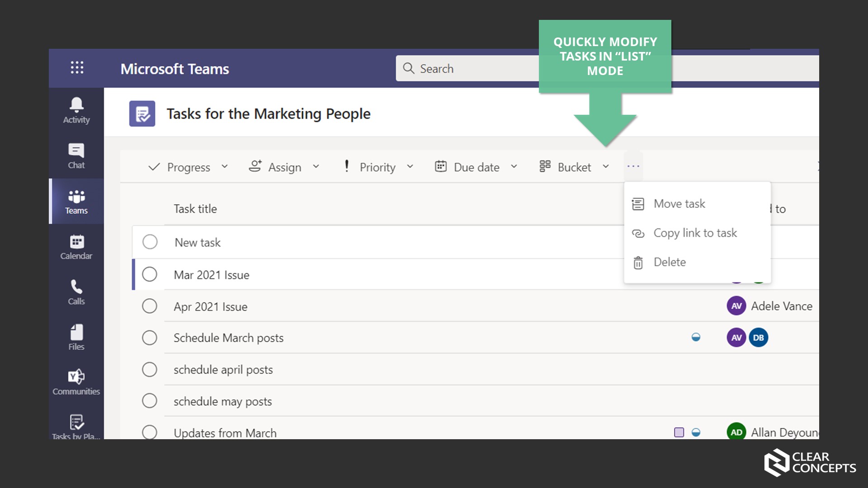868x488 pixels.
Task: Choose Copy link to task
Action: point(697,233)
